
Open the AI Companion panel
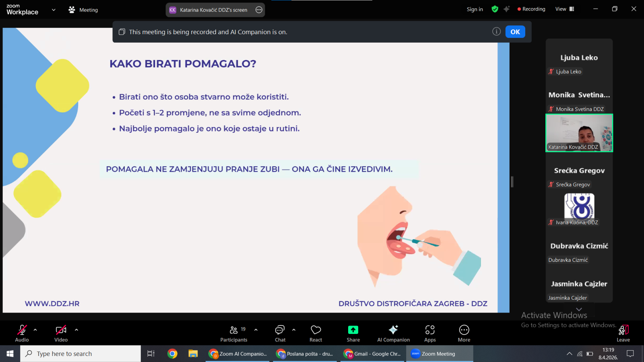[x=393, y=333]
